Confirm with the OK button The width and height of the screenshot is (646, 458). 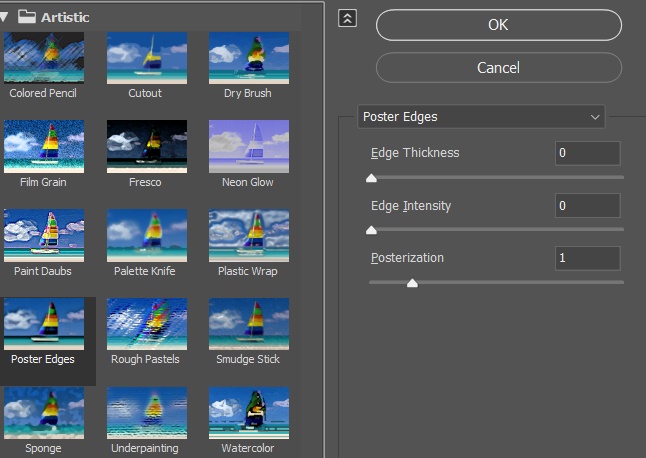tap(499, 25)
